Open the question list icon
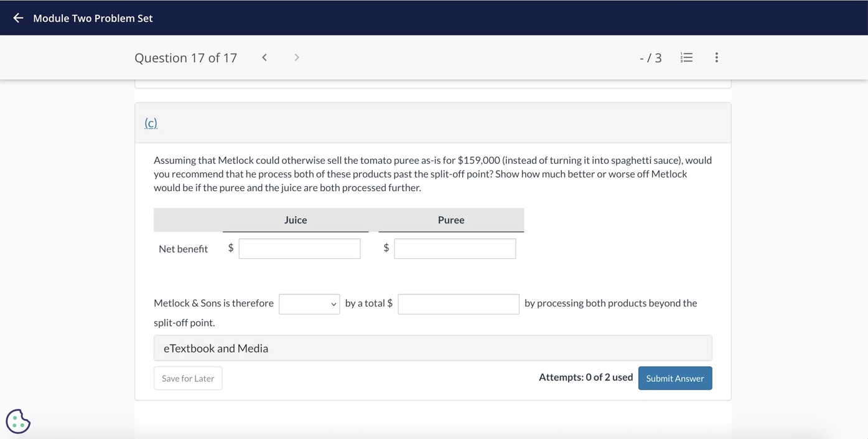The height and width of the screenshot is (439, 868). click(686, 57)
